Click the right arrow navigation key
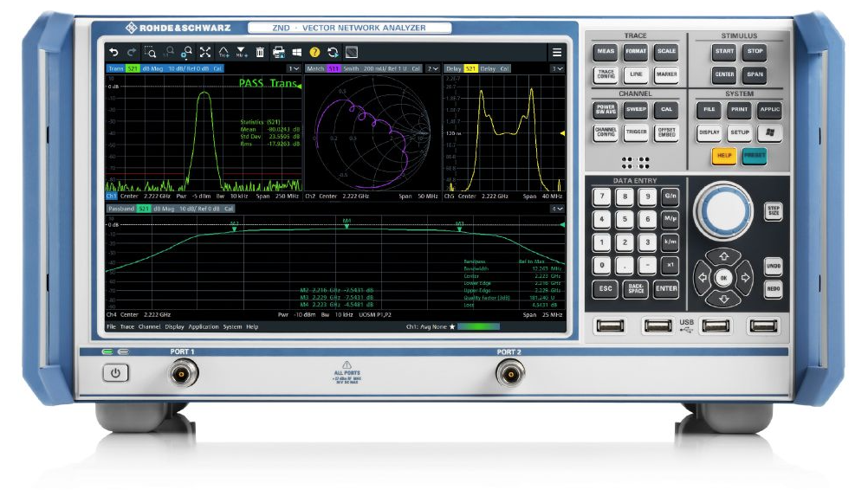This screenshot has height=490, width=868. click(x=745, y=278)
